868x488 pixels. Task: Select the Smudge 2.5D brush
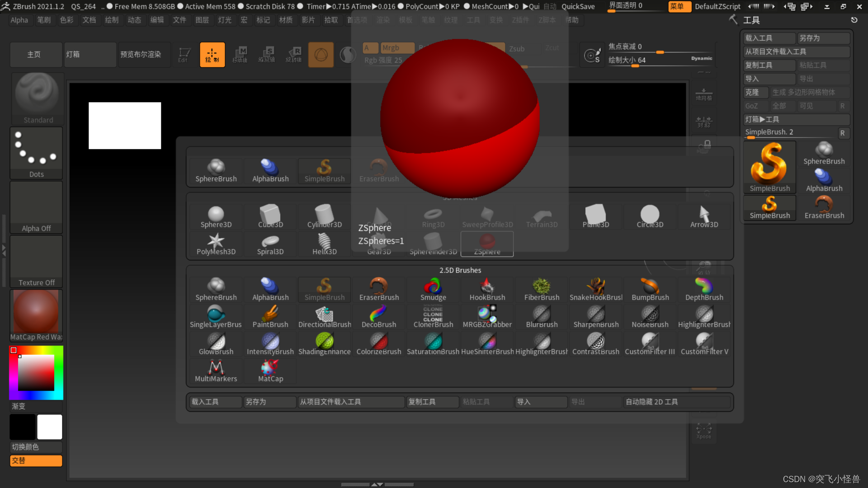(x=433, y=290)
